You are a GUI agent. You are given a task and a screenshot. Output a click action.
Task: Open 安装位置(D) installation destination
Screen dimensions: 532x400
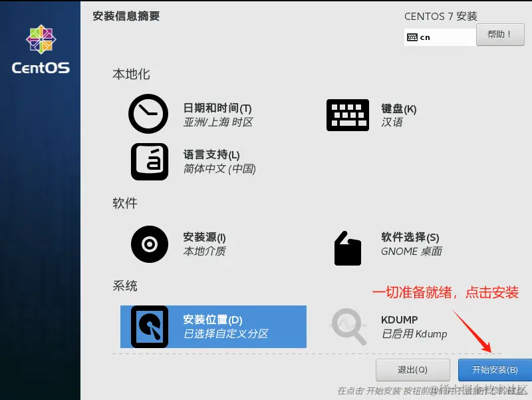(x=213, y=320)
